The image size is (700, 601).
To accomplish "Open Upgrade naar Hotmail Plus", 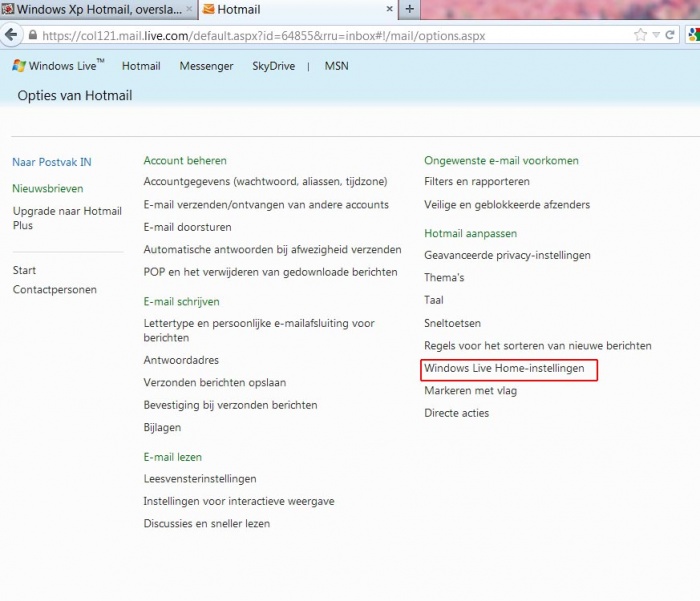I will [x=67, y=218].
